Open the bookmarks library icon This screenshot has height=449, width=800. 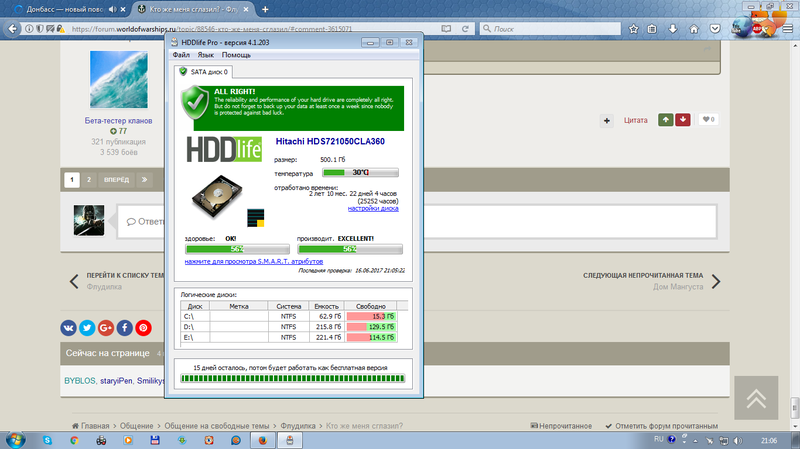coord(652,29)
